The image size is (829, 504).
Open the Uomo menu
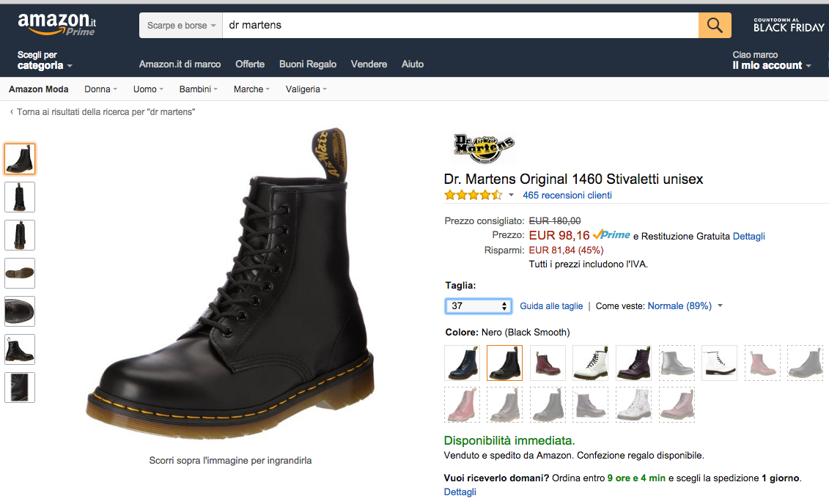click(148, 89)
